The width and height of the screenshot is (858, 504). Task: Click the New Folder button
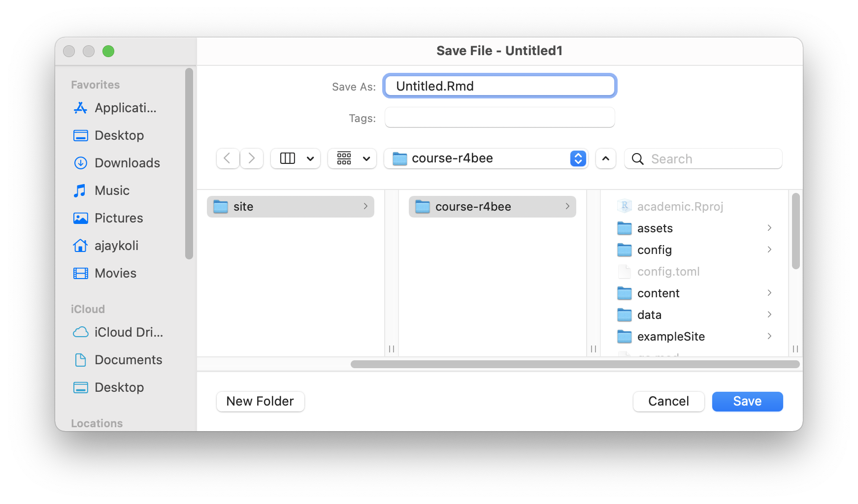pos(260,401)
